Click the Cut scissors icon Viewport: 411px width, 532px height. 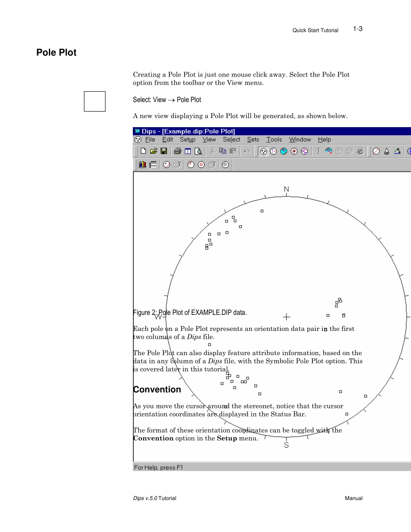coord(212,151)
